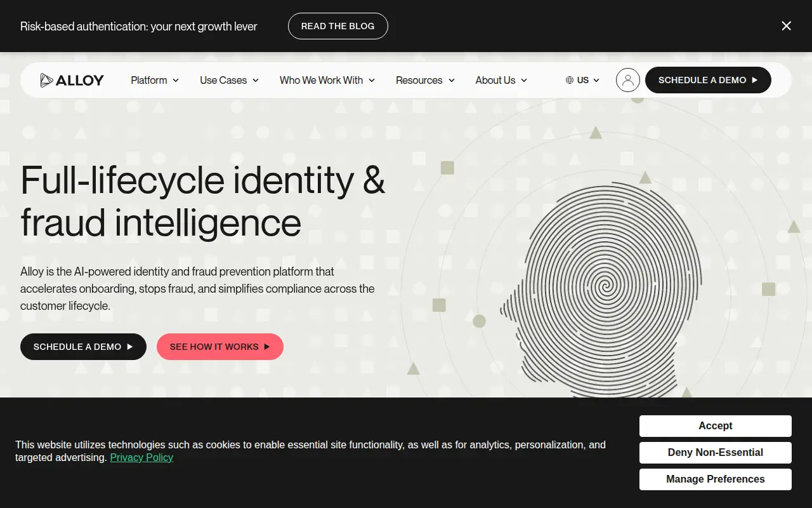812x508 pixels.
Task: Accept cookies in the consent banner
Action: pos(716,426)
